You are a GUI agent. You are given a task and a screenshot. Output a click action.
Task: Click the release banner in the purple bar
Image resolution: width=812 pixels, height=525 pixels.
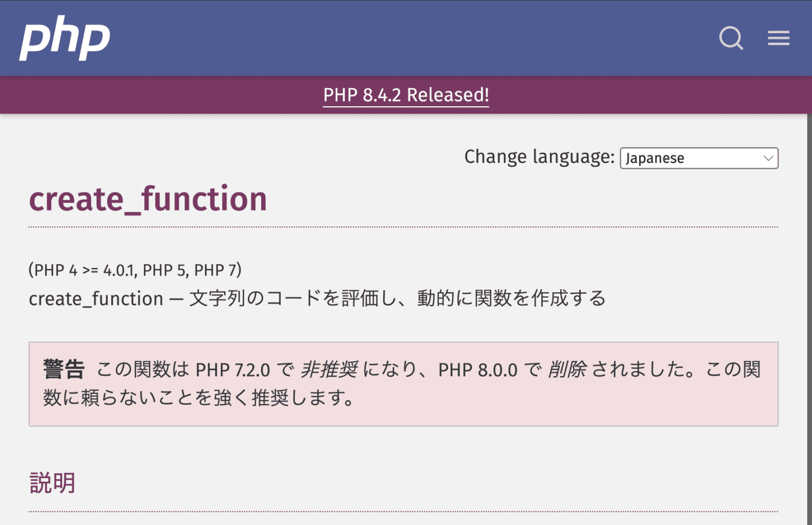point(406,95)
